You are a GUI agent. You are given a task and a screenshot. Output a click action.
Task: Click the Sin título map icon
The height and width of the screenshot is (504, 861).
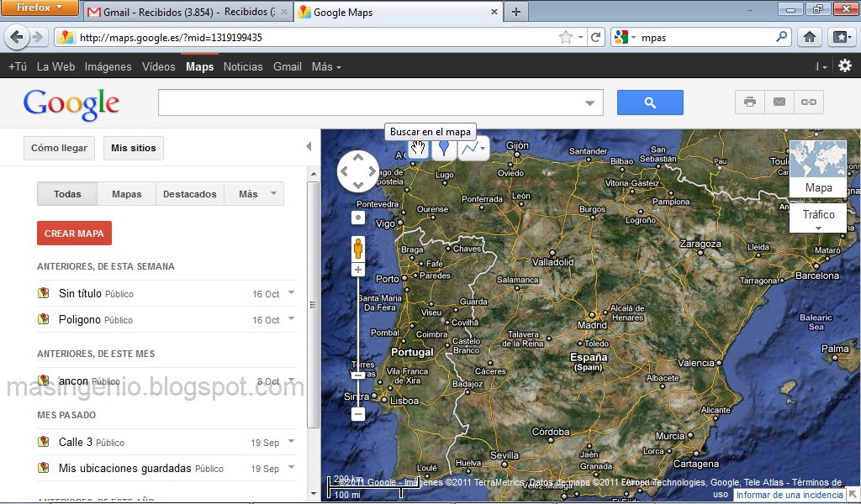coord(44,293)
